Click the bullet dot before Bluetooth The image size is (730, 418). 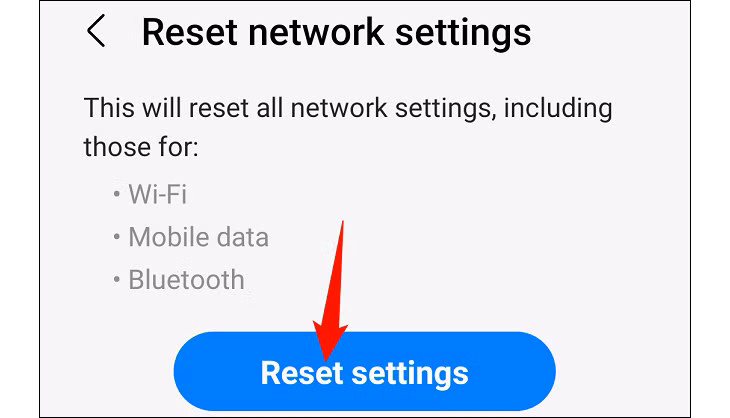pyautogui.click(x=116, y=280)
